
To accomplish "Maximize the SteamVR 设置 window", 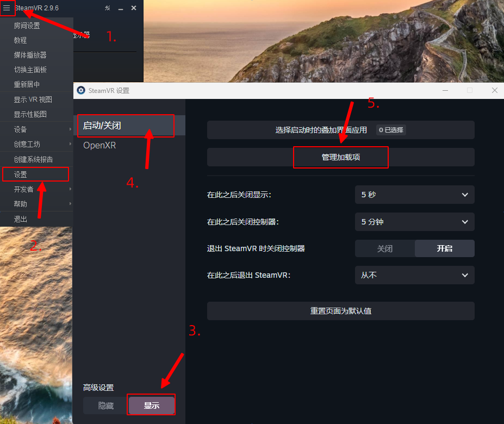I will pos(470,90).
